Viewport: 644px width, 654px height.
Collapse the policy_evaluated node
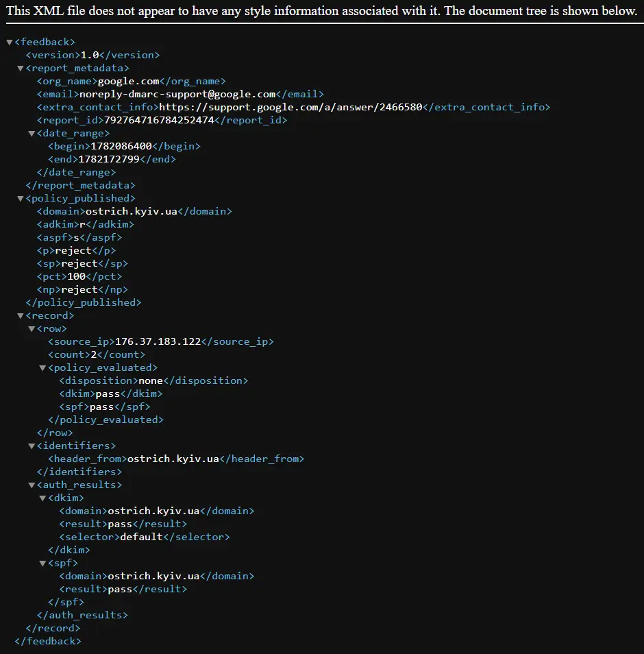click(x=42, y=368)
